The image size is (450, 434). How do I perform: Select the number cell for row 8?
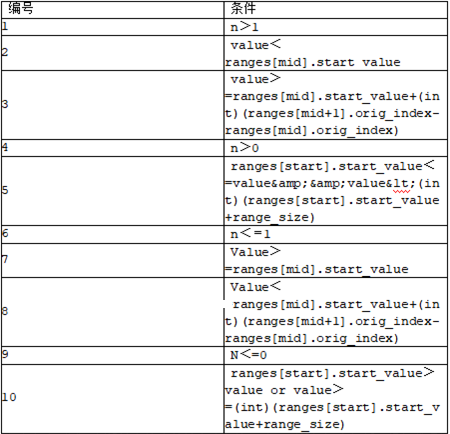112,312
